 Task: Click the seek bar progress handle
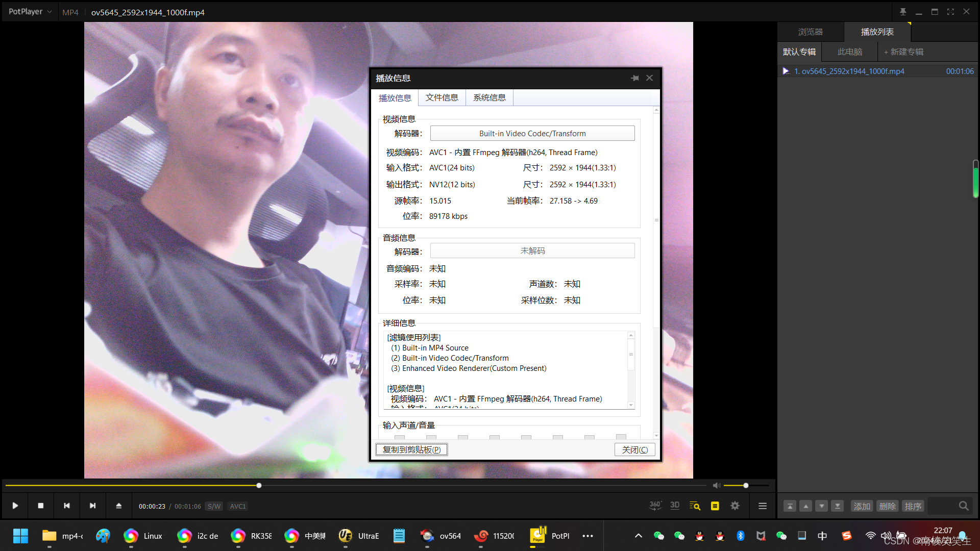coord(259,485)
